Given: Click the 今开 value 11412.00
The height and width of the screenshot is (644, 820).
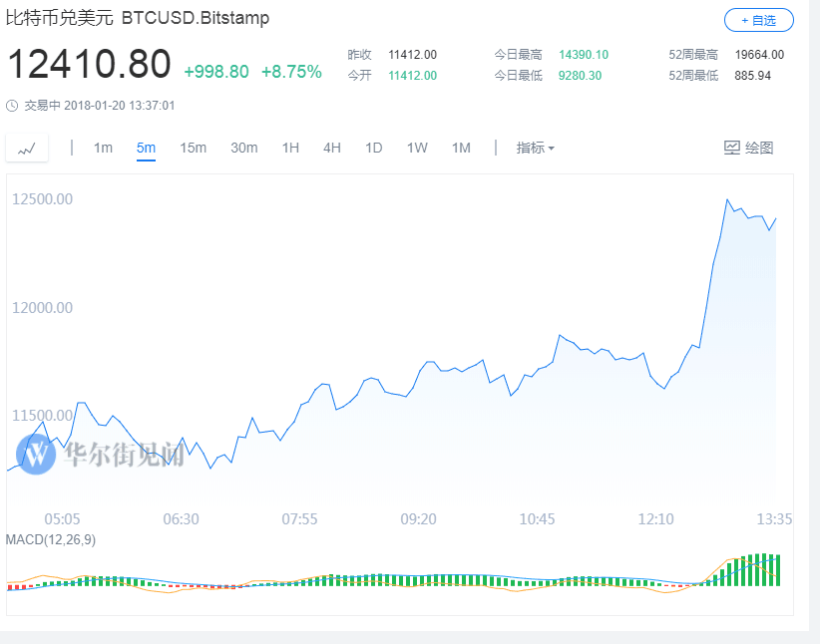Looking at the screenshot, I should [x=413, y=76].
